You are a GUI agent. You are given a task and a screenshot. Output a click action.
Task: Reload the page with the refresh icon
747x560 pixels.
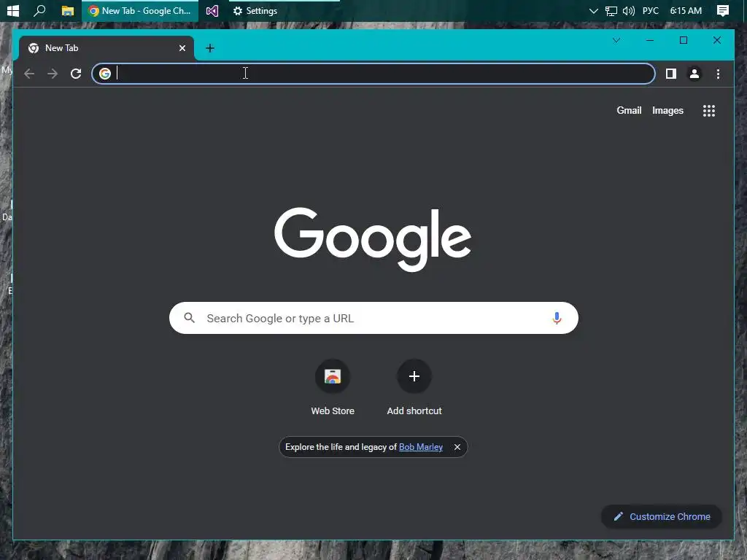point(76,74)
